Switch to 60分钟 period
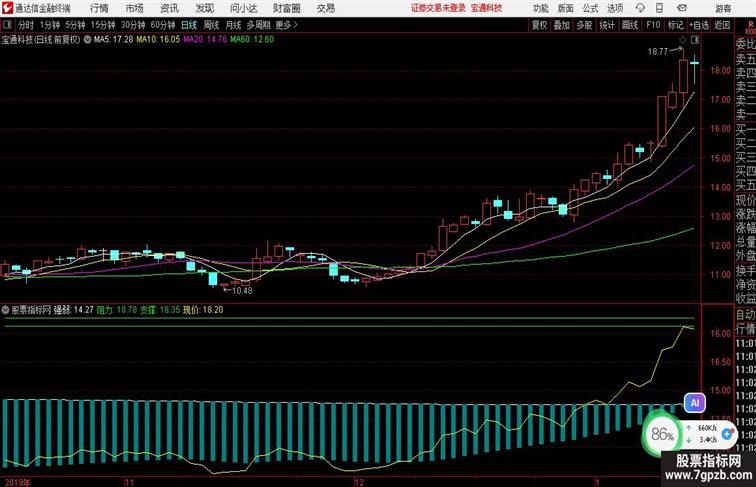The width and height of the screenshot is (756, 487). [x=163, y=25]
